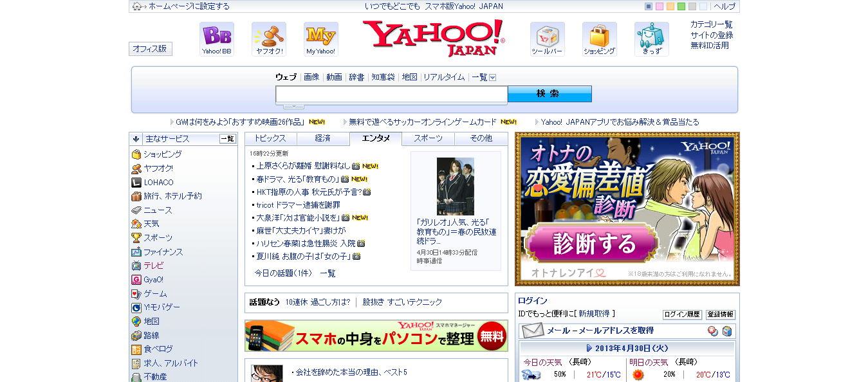Click the Yahoo! JAPAN logo
Image resolution: width=868 pixels, height=382 pixels.
pos(434,38)
